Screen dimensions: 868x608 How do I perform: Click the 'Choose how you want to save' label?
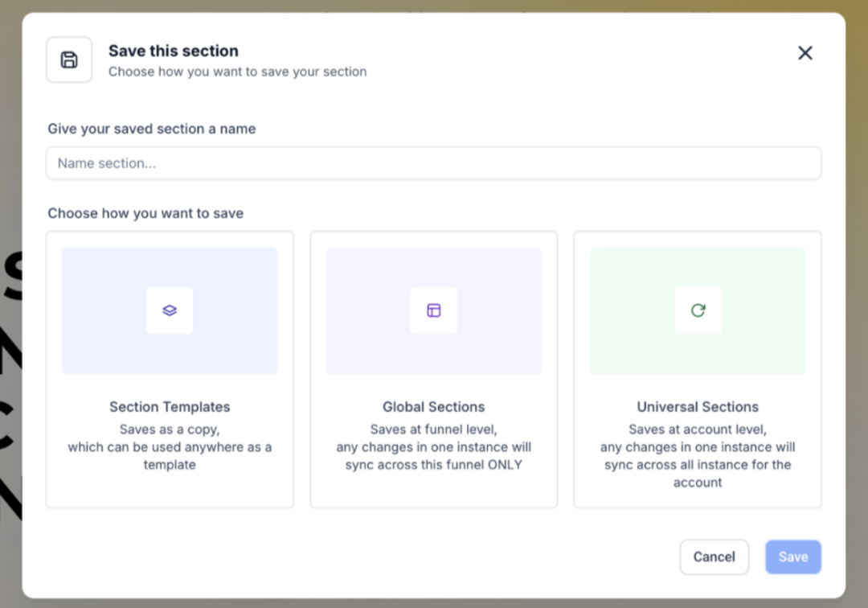145,213
